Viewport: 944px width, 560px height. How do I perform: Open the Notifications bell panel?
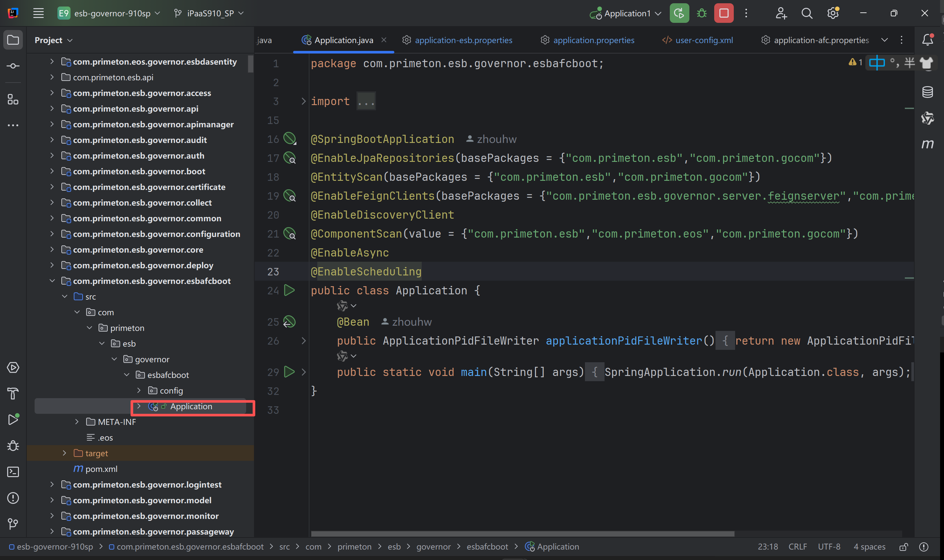coord(927,40)
